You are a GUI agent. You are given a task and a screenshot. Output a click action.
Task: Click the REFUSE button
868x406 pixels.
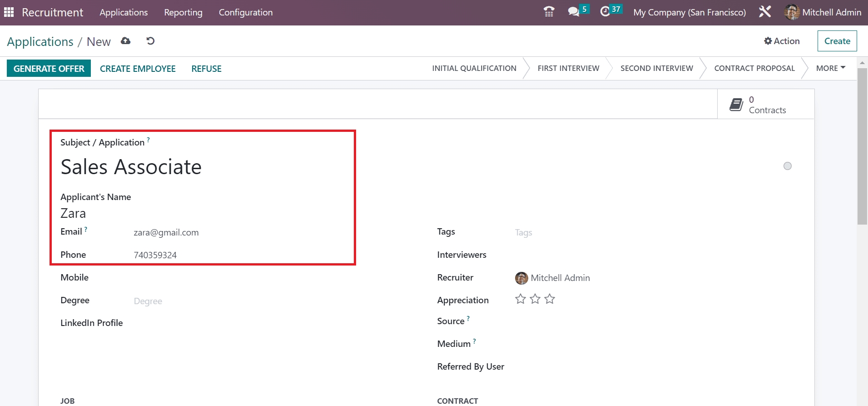pyautogui.click(x=206, y=69)
